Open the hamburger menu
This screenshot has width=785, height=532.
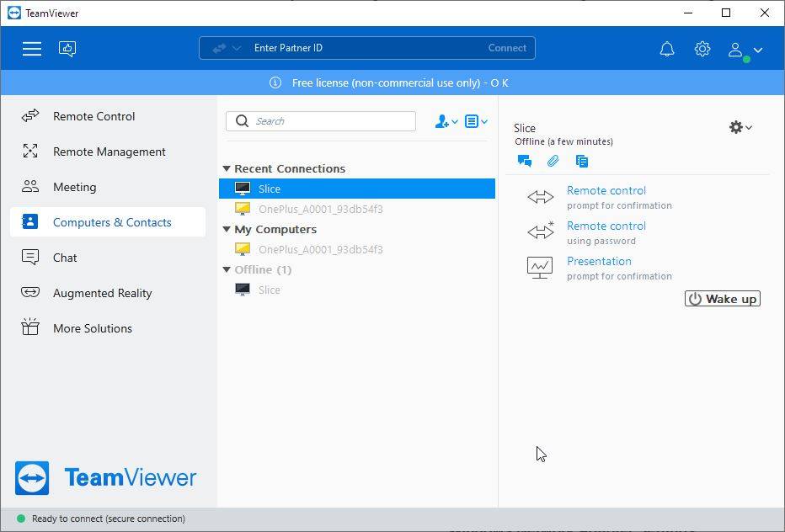[32, 48]
